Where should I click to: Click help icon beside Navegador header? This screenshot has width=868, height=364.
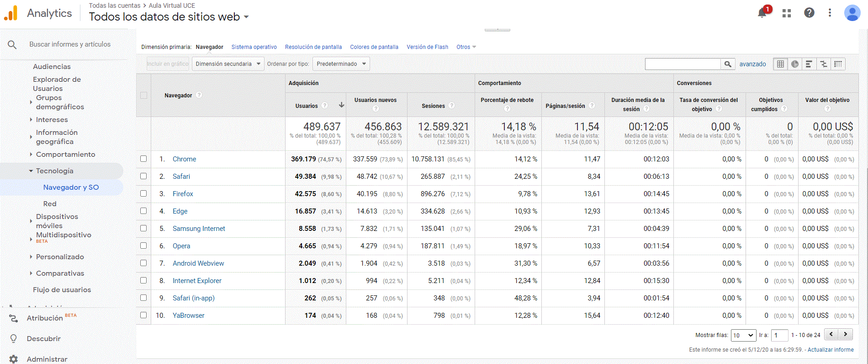click(x=199, y=95)
